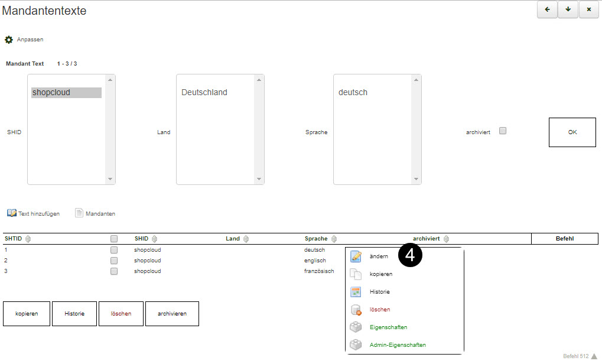
Task: Click the red löschen database icon
Action: (x=356, y=310)
